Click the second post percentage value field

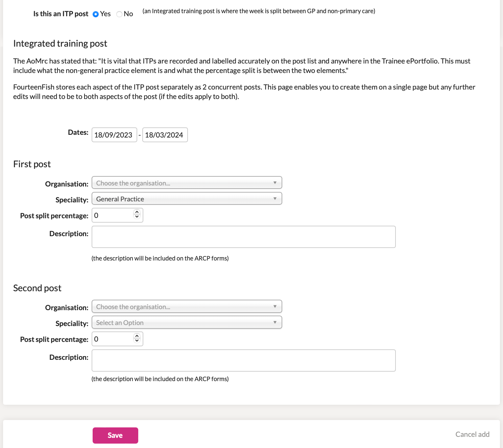pos(112,339)
